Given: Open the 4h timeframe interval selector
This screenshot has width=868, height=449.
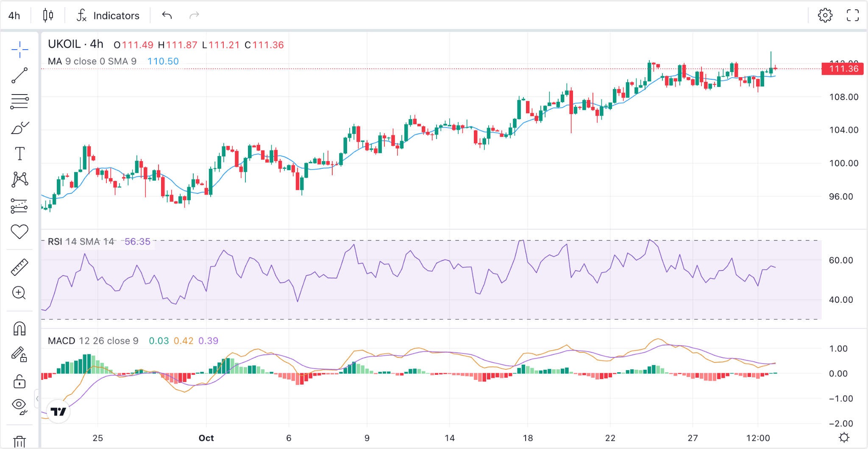Looking at the screenshot, I should [x=14, y=16].
